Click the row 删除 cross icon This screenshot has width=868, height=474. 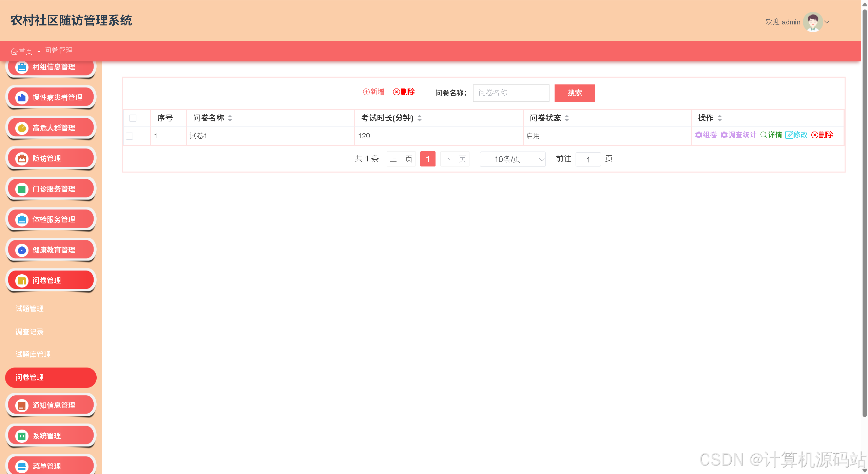[x=814, y=135]
